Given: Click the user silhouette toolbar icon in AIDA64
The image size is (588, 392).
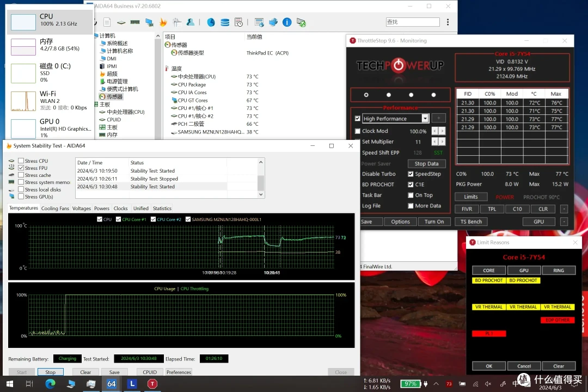Looking at the screenshot, I should pyautogui.click(x=191, y=22).
